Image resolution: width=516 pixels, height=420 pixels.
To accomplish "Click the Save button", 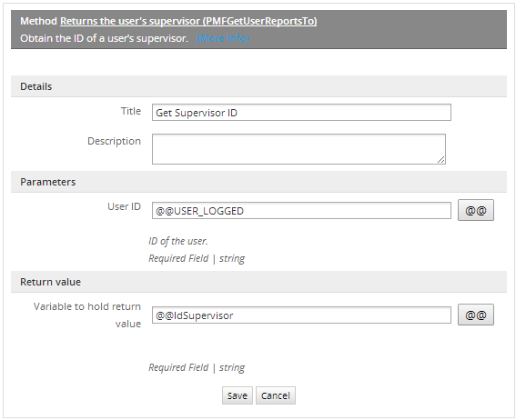I will (x=238, y=395).
